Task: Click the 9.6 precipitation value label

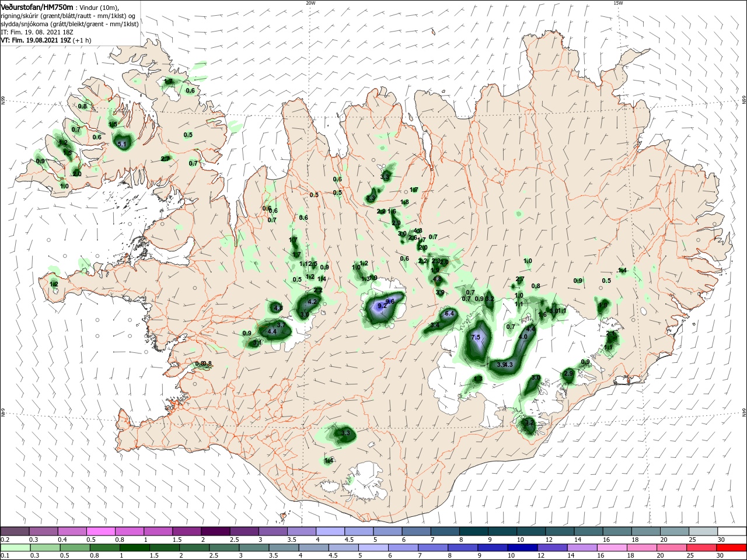Action: (x=390, y=301)
